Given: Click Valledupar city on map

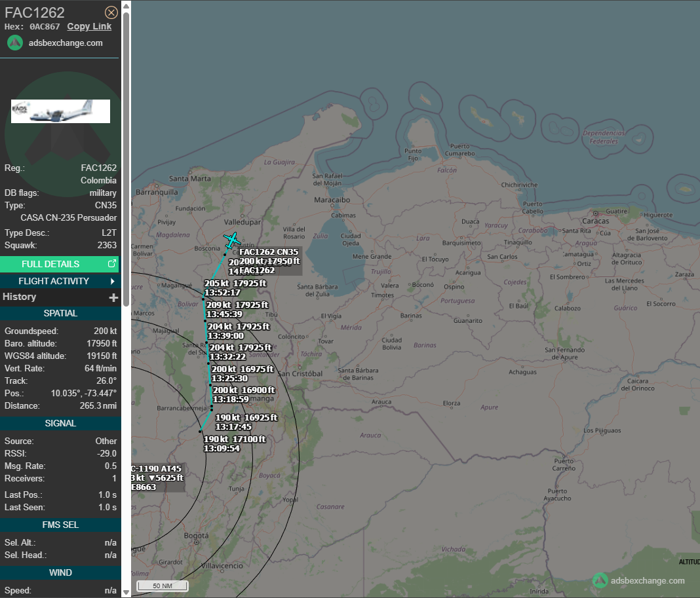Looking at the screenshot, I should (243, 222).
